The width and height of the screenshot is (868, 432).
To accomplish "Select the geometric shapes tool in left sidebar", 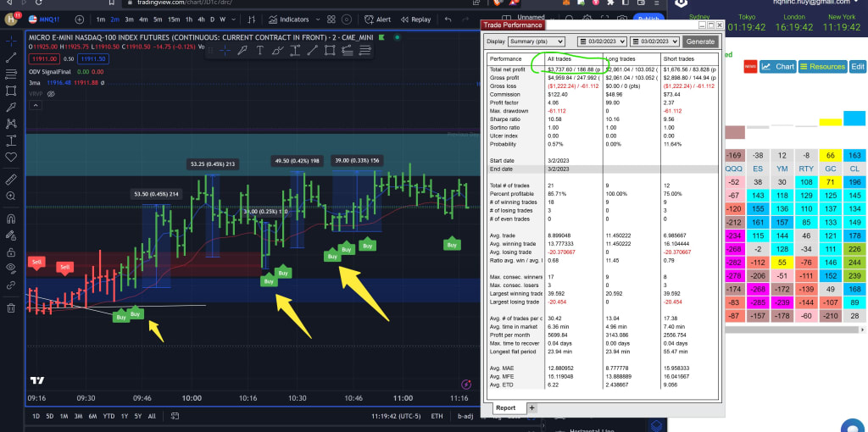I will pyautogui.click(x=11, y=90).
